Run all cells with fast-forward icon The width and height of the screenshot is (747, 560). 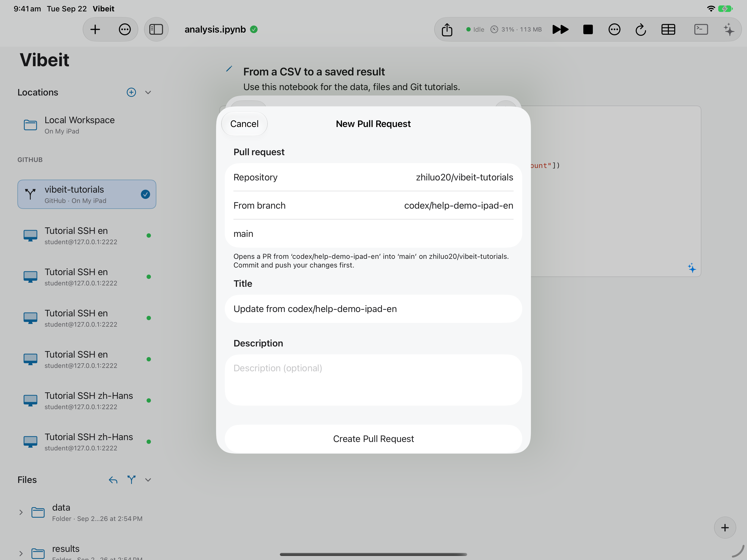(560, 29)
